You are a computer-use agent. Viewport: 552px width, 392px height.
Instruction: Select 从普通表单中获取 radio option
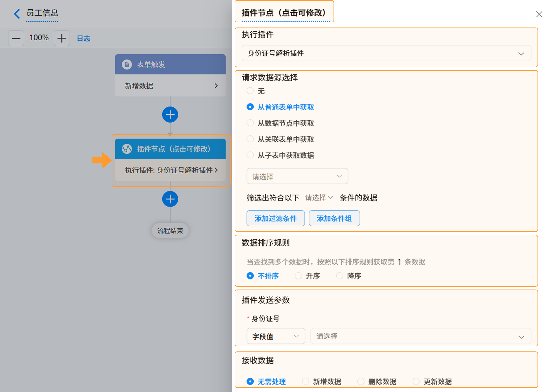pos(250,107)
